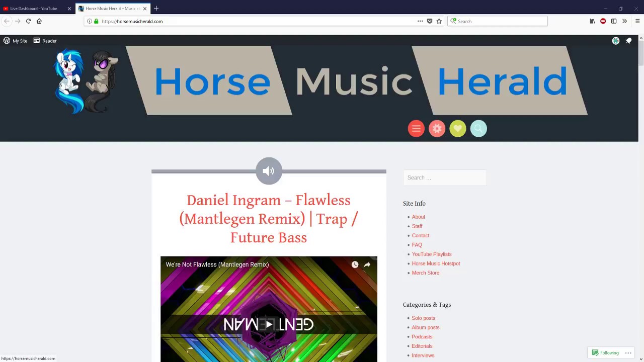Bookmark this page with the star icon
The width and height of the screenshot is (644, 362).
click(x=439, y=21)
